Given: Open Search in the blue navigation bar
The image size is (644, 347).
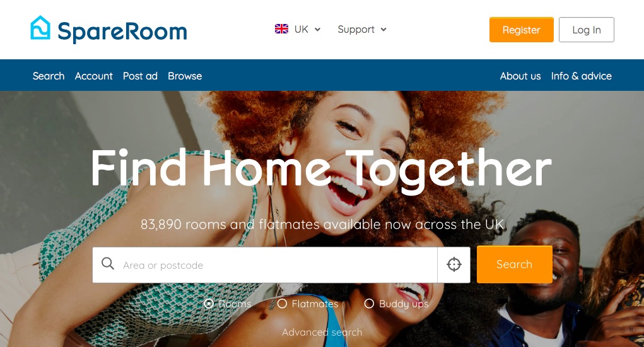Looking at the screenshot, I should click(x=49, y=76).
